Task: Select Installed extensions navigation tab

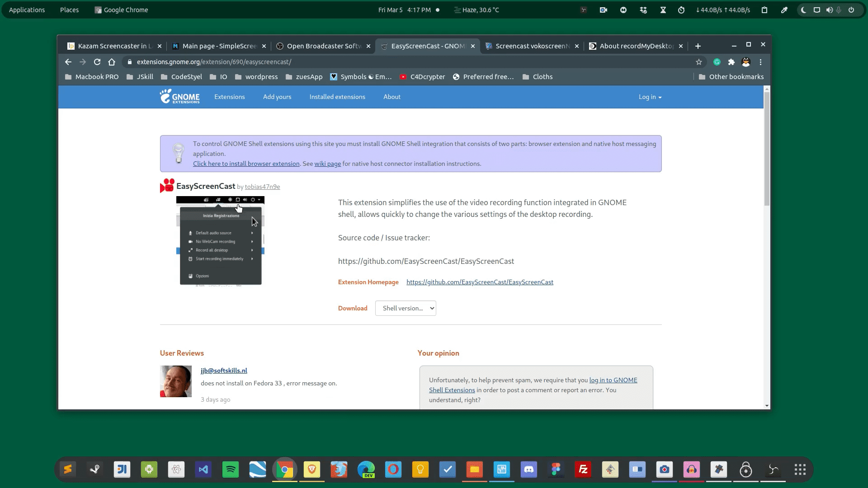Action: [337, 97]
